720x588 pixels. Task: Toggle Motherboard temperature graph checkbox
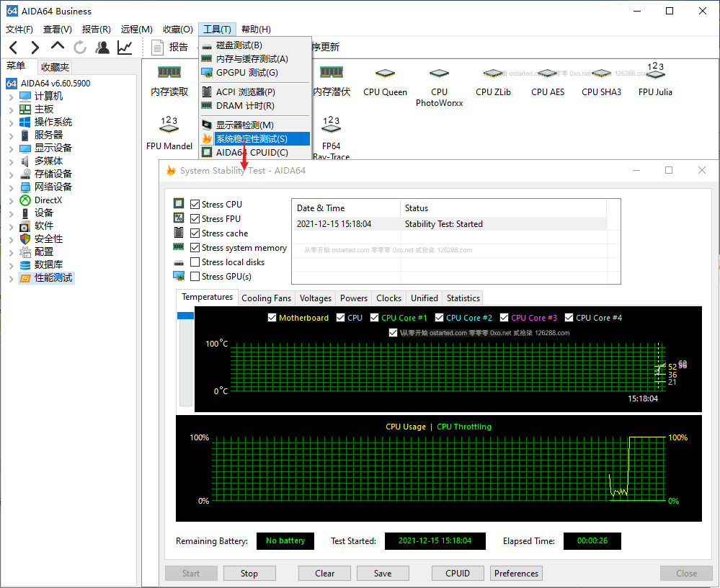click(272, 318)
